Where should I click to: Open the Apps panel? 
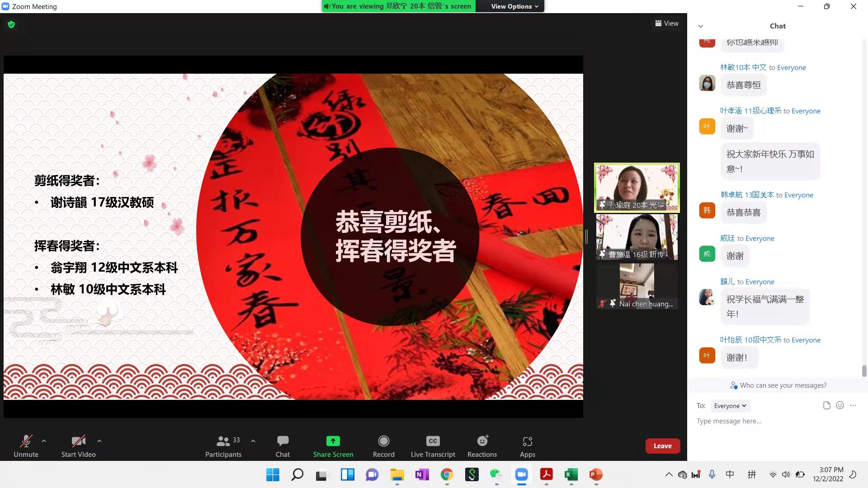[527, 441]
